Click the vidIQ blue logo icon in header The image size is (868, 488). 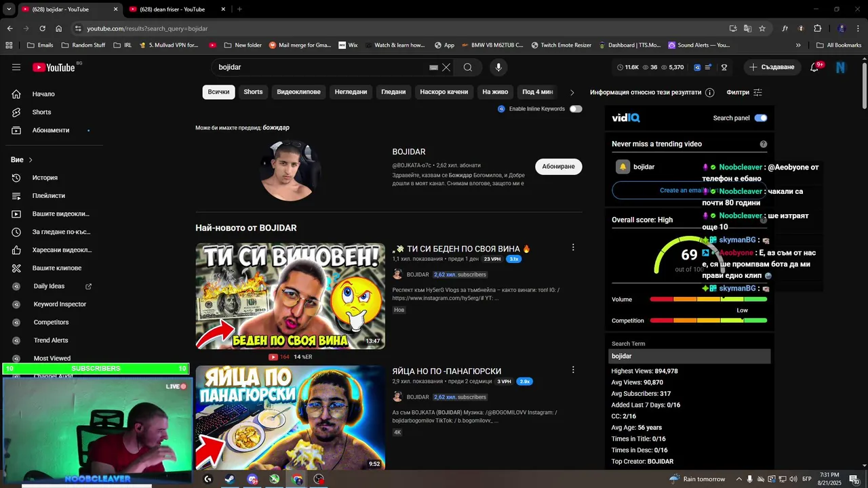click(x=697, y=67)
